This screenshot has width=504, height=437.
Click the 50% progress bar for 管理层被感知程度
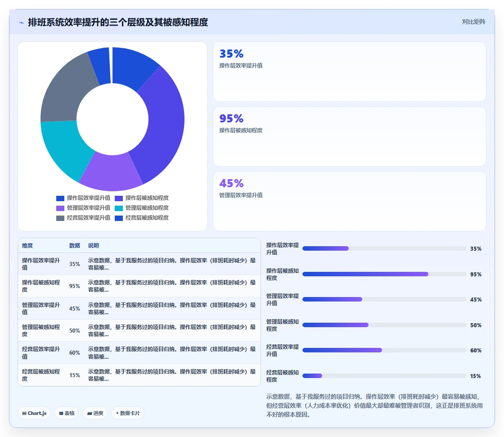point(384,325)
